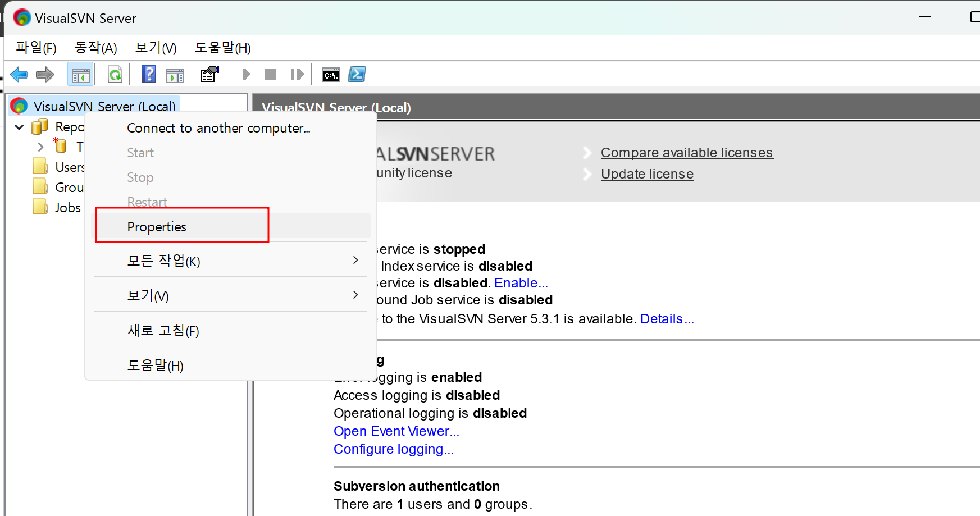Click the Restart service toolbar icon
Image resolution: width=980 pixels, height=516 pixels.
point(297,74)
